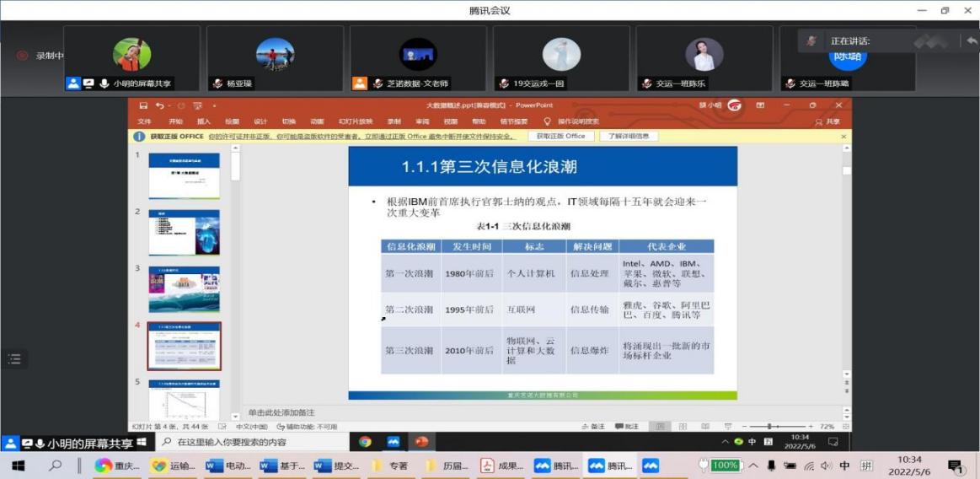This screenshot has height=479, width=980.
Task: Open the 动画 Animations ribbon tab
Action: [318, 121]
